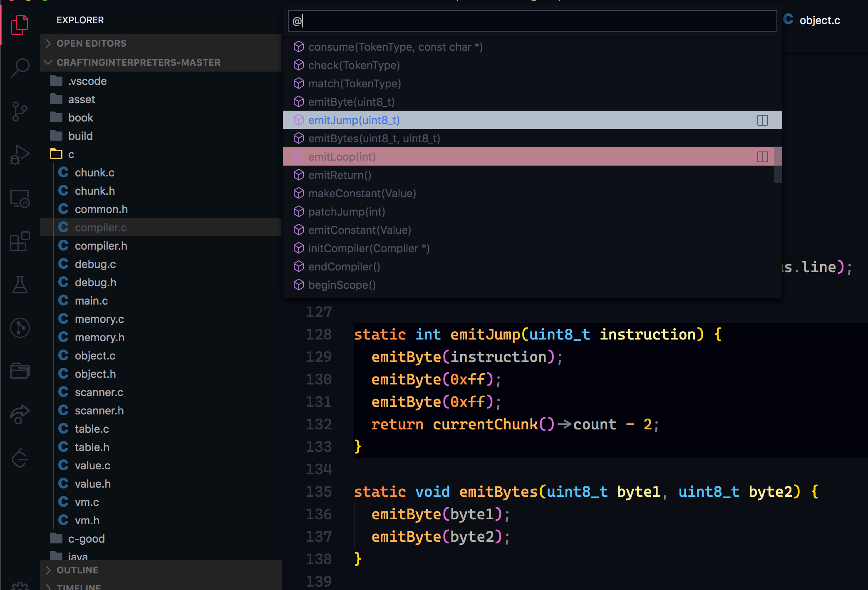The width and height of the screenshot is (868, 590).
Task: Open emitLoop symbol to the side
Action: pyautogui.click(x=762, y=157)
